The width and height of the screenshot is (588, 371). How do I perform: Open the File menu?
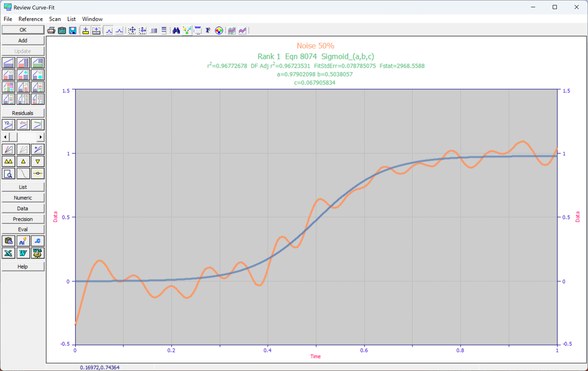(8, 19)
